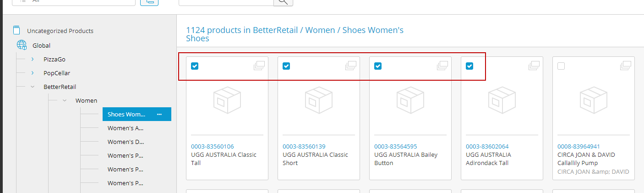The width and height of the screenshot is (644, 193).
Task: Uncheck the UGG AUSTRALIA Classic Tall checkbox
Action: (x=195, y=66)
